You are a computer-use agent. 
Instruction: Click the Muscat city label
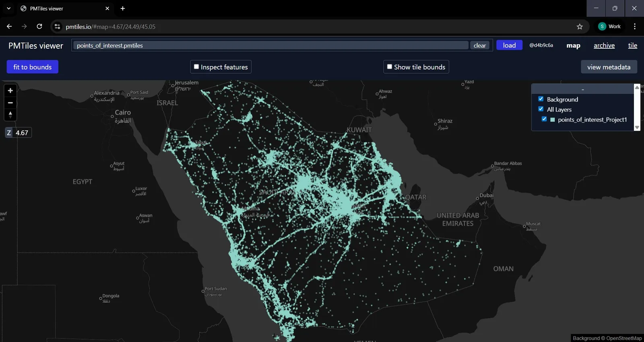(533, 224)
